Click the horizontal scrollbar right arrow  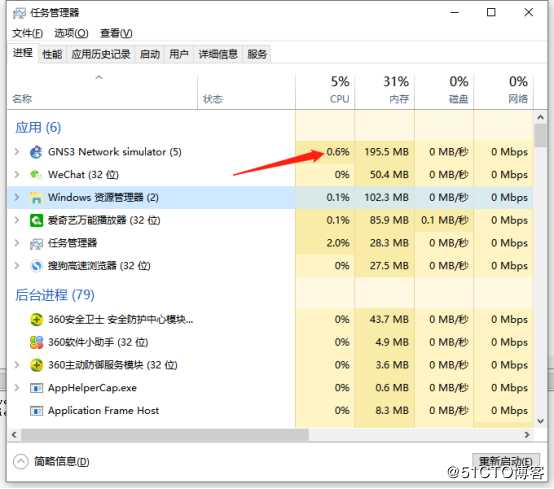[x=527, y=435]
